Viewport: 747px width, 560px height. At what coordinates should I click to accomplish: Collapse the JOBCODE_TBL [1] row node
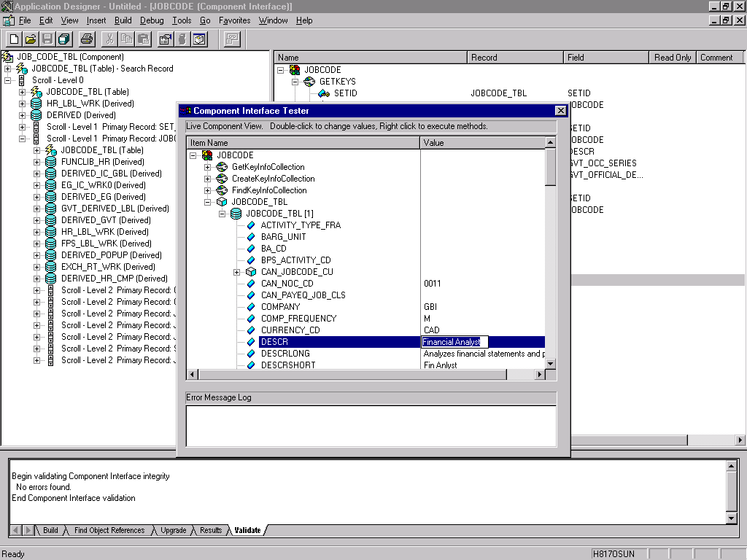point(222,214)
